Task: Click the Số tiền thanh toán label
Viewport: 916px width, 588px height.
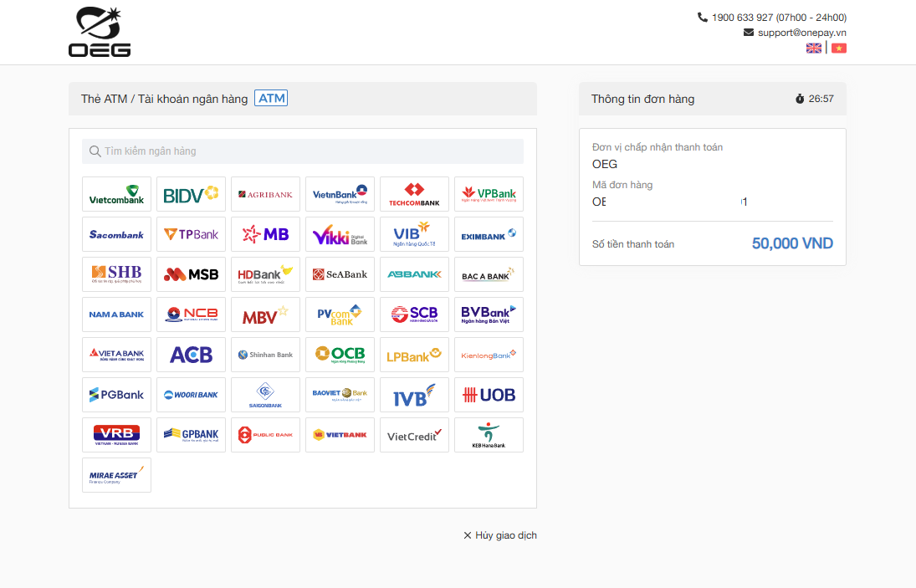Action: (x=633, y=244)
